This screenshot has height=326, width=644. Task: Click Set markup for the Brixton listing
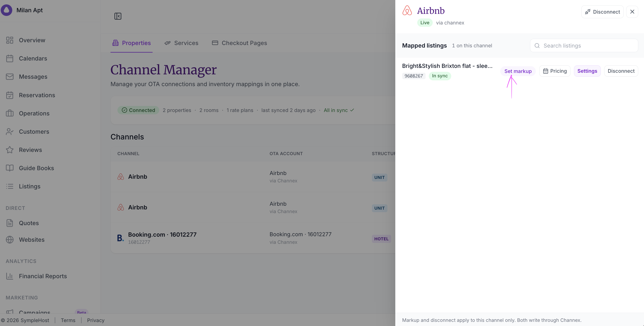[518, 71]
